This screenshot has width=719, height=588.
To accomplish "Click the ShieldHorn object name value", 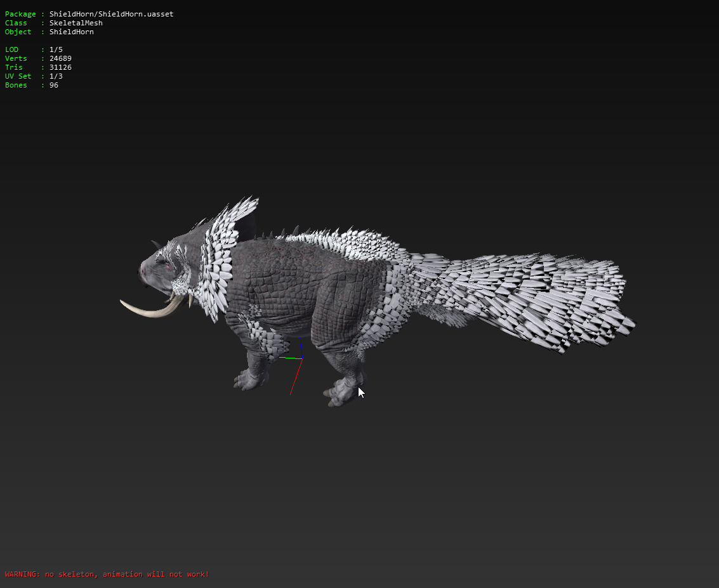I will pyautogui.click(x=71, y=32).
